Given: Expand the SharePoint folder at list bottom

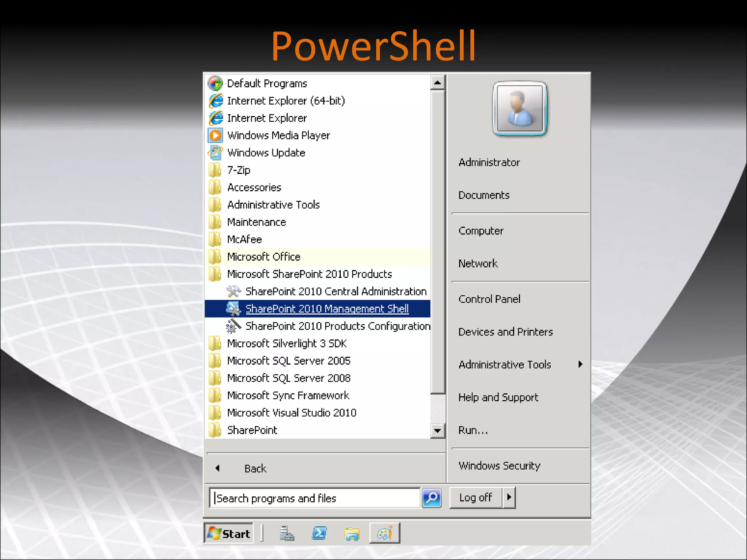Looking at the screenshot, I should click(x=252, y=430).
